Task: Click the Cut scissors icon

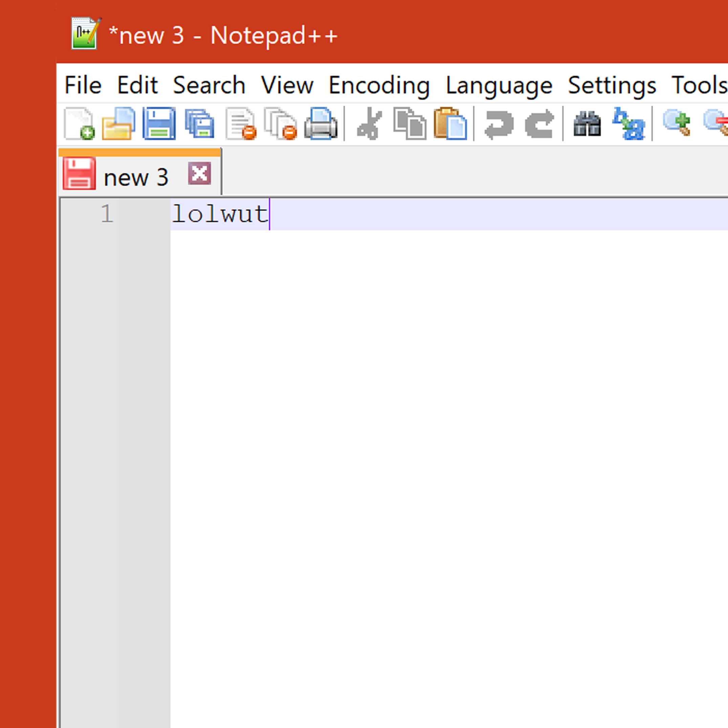Action: click(369, 124)
